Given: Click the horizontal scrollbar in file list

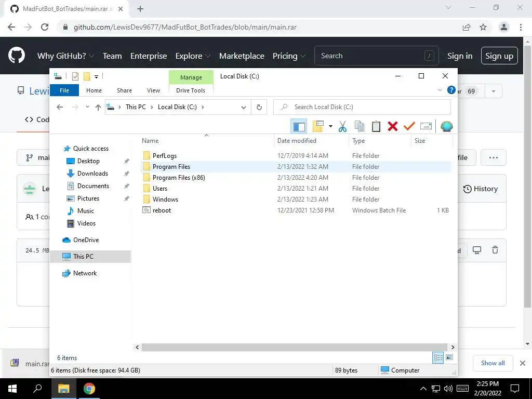Looking at the screenshot, I should (295, 347).
